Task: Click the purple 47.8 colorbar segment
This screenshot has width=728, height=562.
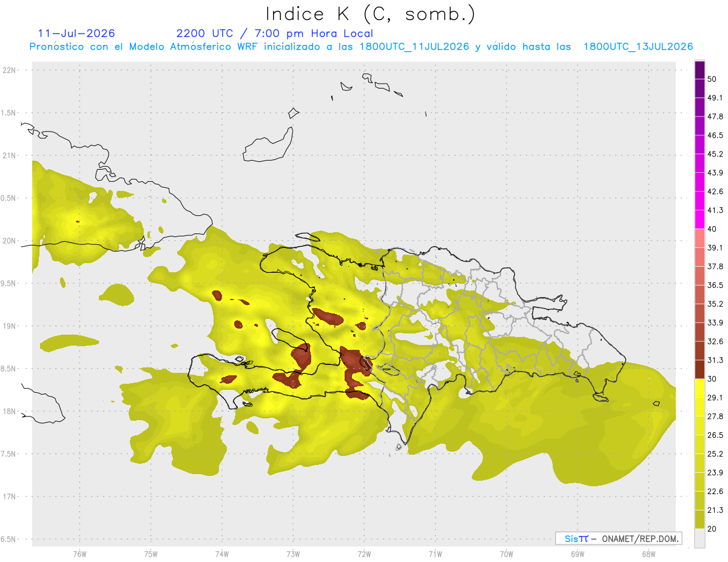Action: click(699, 107)
